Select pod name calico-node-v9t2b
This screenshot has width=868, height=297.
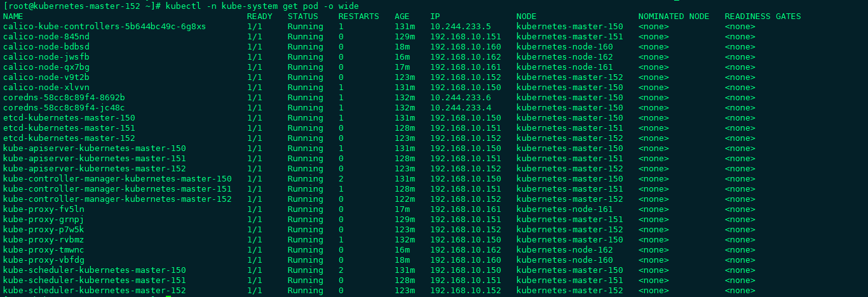(x=46, y=77)
